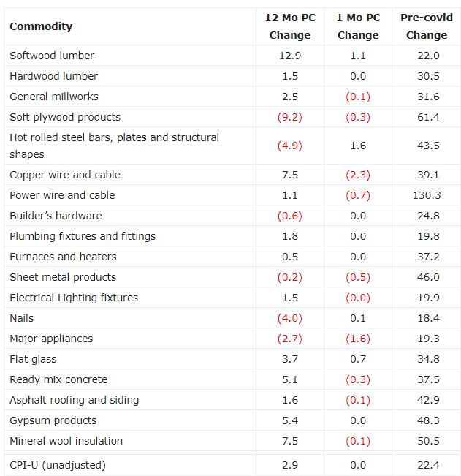
Task: Click the 12 Mo PC Change header
Action: [x=290, y=26]
